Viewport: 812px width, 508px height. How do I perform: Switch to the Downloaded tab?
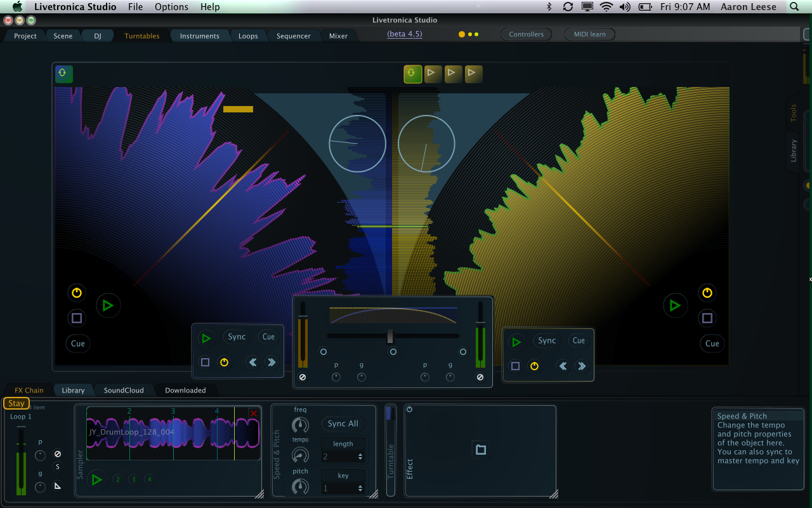point(185,391)
